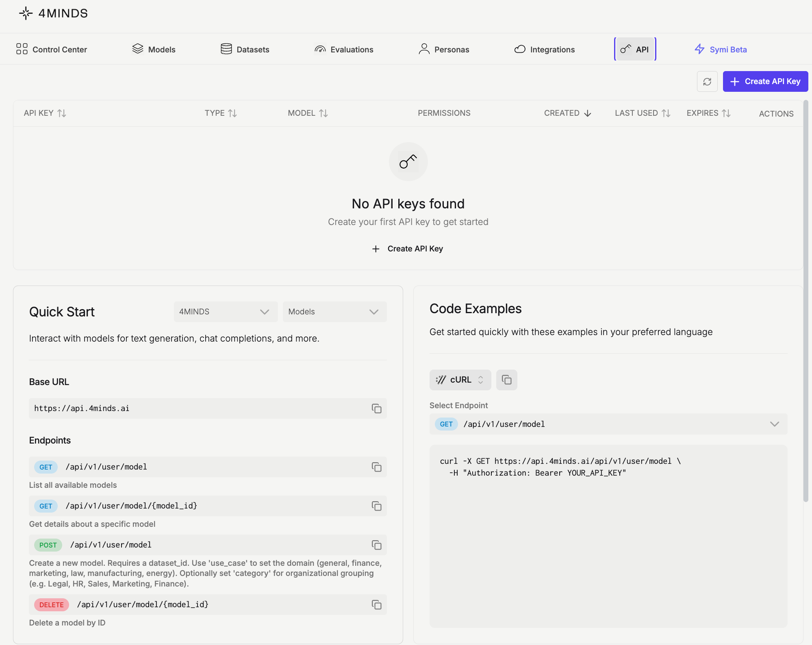Copy GET /api/v1/user/model endpoint in Quick Start

(377, 467)
